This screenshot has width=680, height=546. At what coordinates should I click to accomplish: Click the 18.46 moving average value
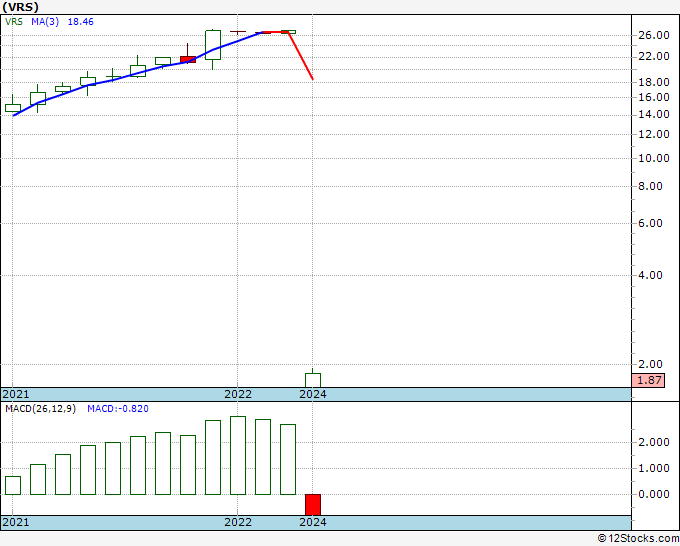81,22
